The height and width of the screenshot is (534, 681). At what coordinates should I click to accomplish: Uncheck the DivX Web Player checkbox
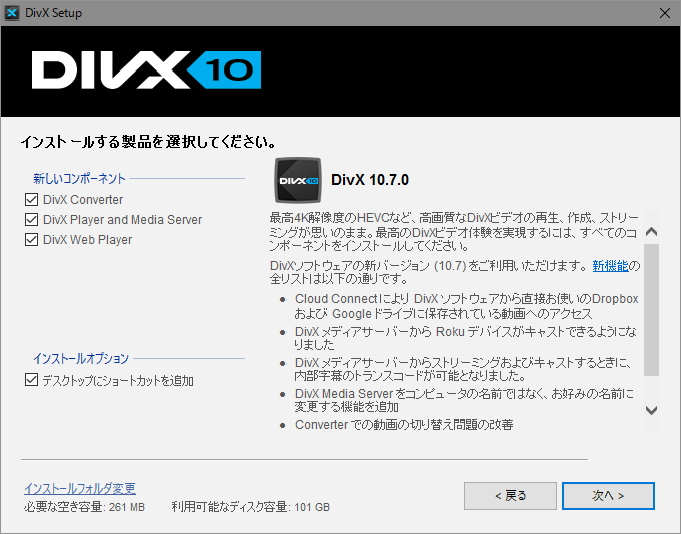31,240
